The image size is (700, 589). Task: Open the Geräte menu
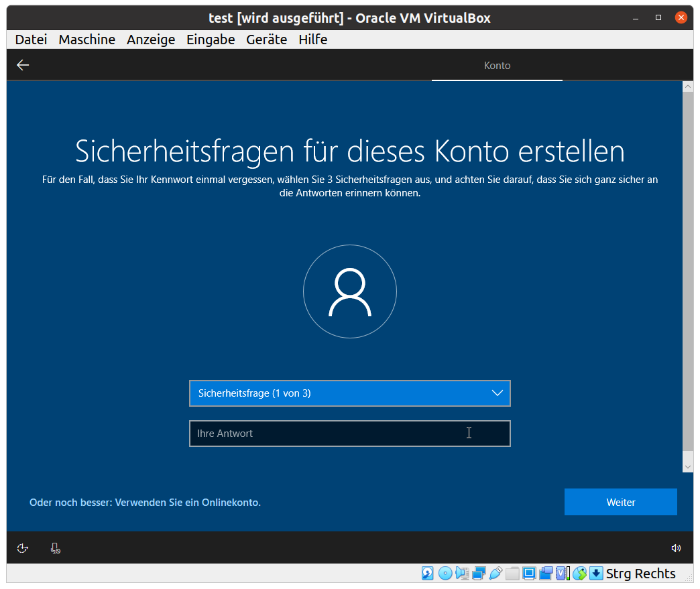pyautogui.click(x=266, y=40)
